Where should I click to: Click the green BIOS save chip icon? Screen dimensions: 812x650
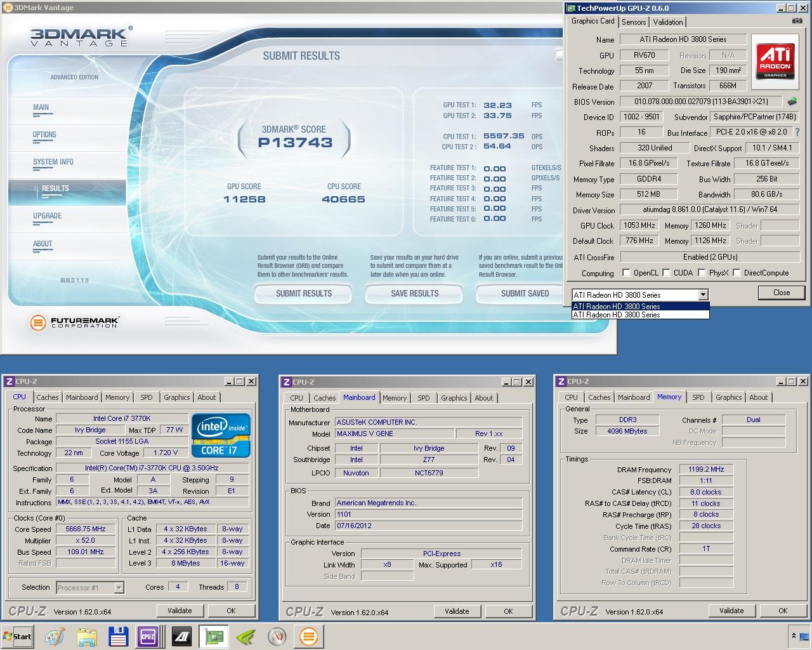click(x=792, y=101)
